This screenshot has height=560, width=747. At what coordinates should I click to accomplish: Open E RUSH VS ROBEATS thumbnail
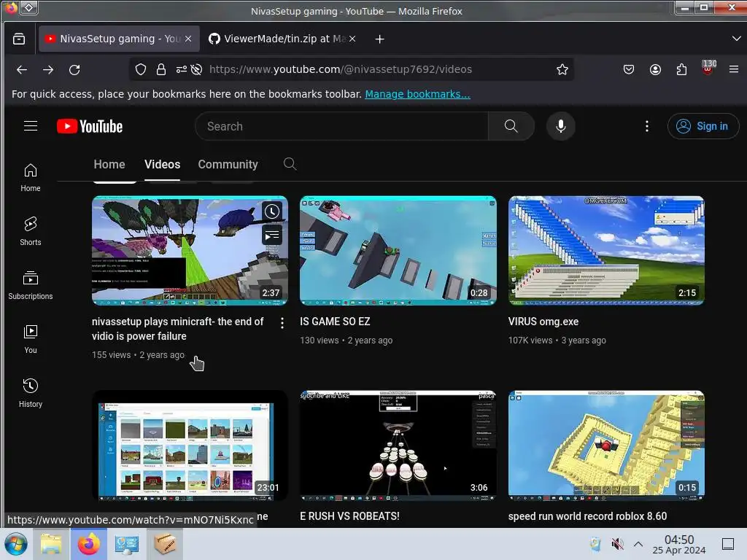(398, 446)
